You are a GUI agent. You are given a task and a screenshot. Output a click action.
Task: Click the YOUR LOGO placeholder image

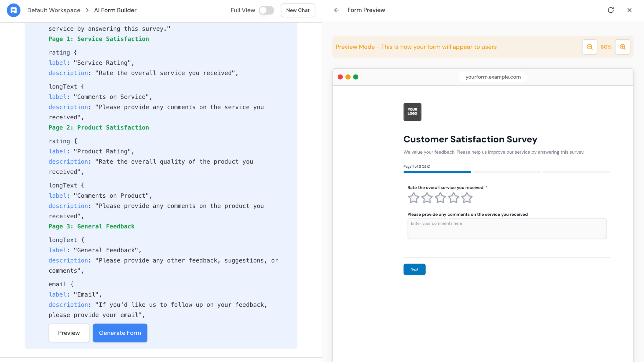(x=412, y=112)
